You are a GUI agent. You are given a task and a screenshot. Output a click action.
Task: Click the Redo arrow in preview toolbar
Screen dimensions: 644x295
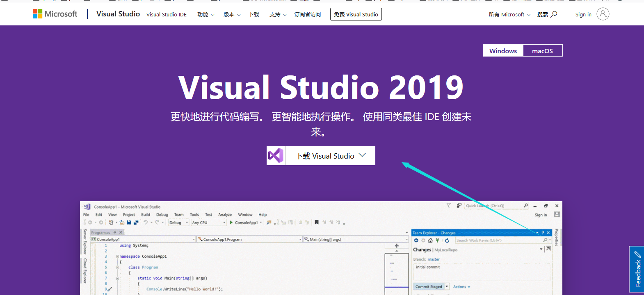point(157,222)
